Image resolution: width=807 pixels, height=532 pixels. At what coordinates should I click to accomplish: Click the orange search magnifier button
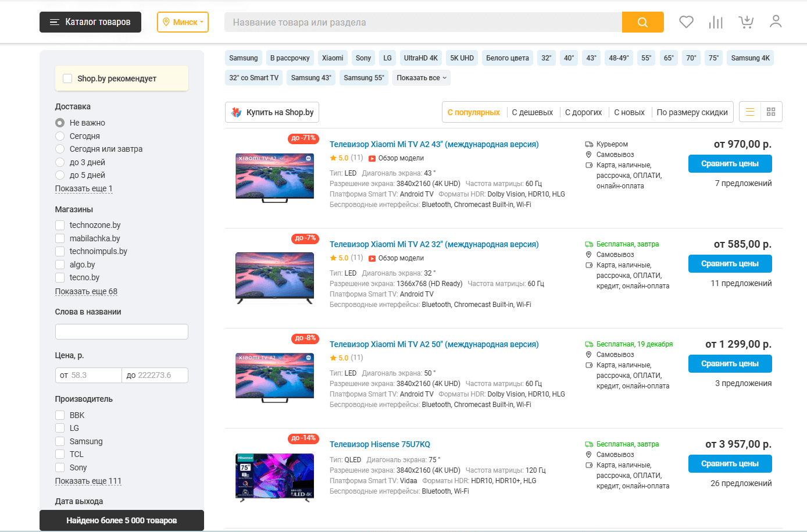[x=642, y=22]
